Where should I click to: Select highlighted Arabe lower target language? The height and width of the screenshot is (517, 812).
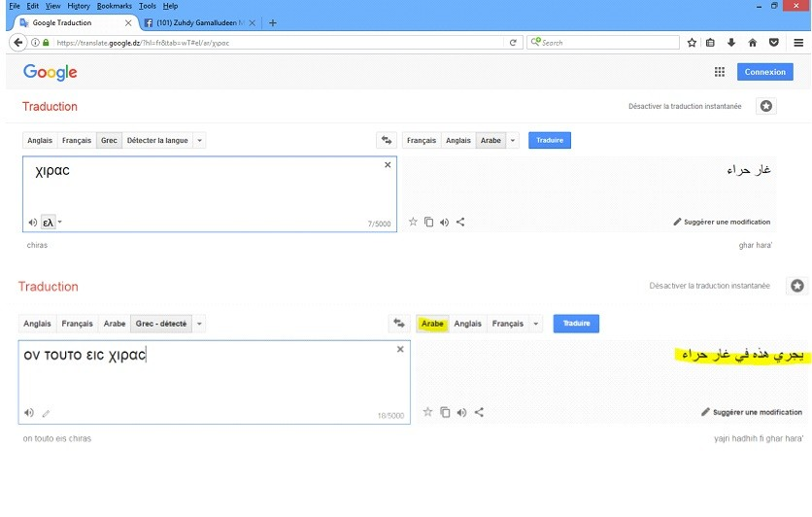coord(432,324)
